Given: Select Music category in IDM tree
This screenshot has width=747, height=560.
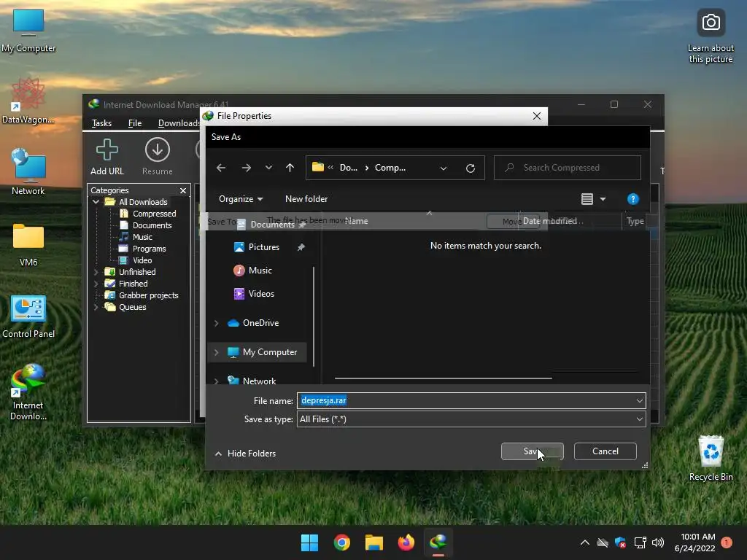Looking at the screenshot, I should pyautogui.click(x=136, y=237).
